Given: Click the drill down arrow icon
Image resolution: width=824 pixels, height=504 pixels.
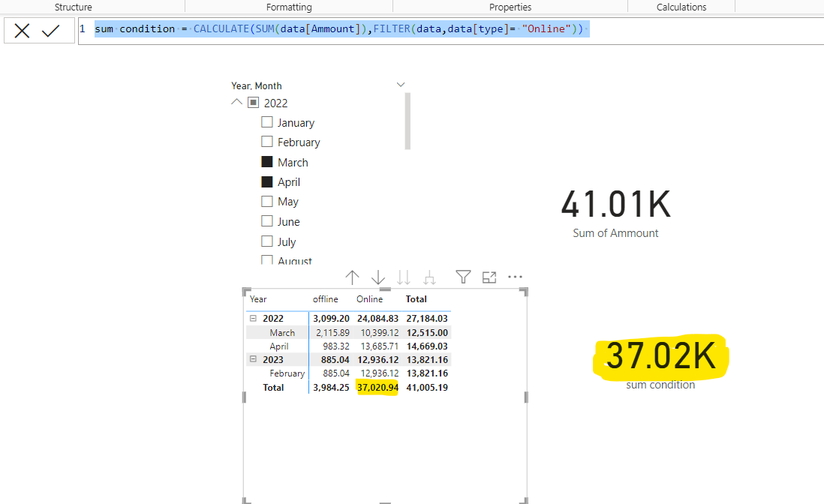Looking at the screenshot, I should [377, 277].
